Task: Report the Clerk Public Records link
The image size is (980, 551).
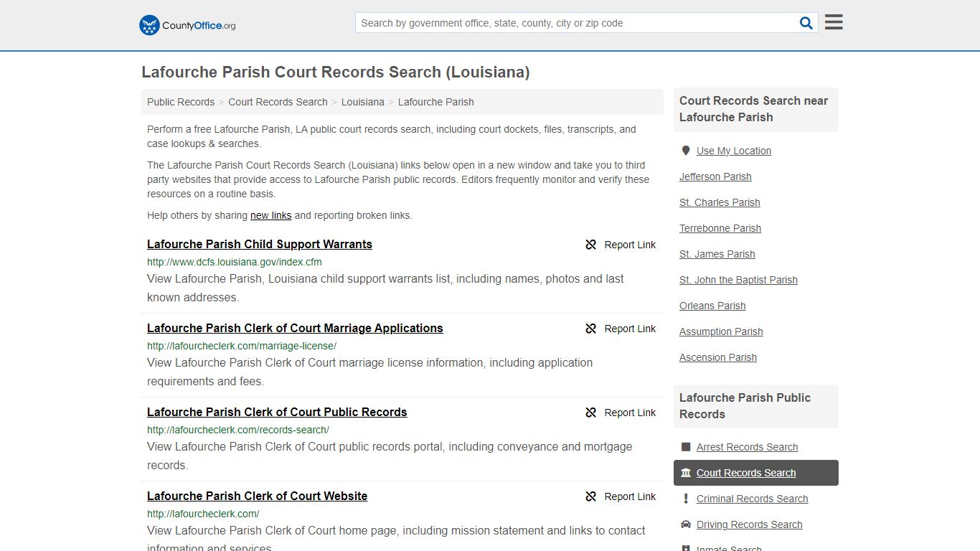Action: (x=630, y=413)
